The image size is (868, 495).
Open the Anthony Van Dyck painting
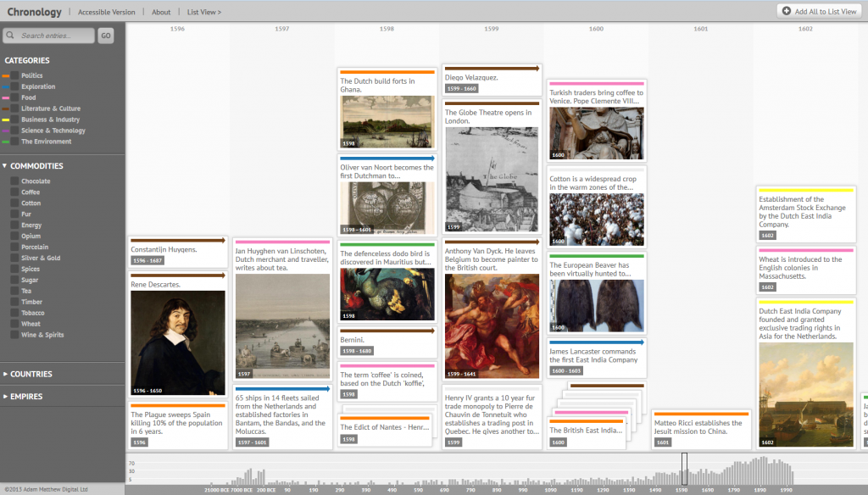pos(492,326)
